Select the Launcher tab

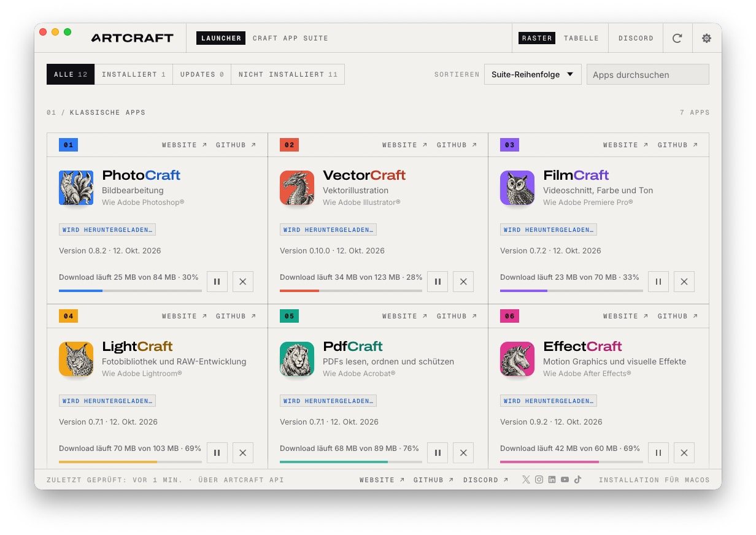(x=221, y=38)
